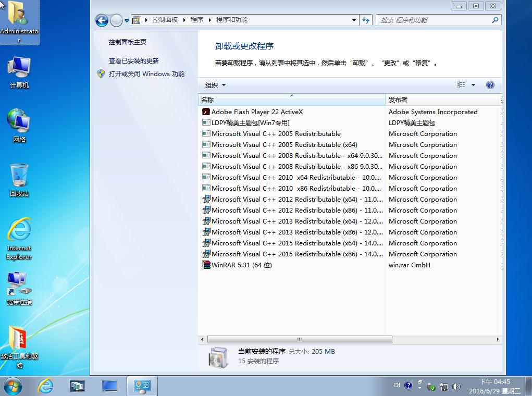Click win.rar GmbH publisher cell
532x396 pixels.
tap(410, 265)
